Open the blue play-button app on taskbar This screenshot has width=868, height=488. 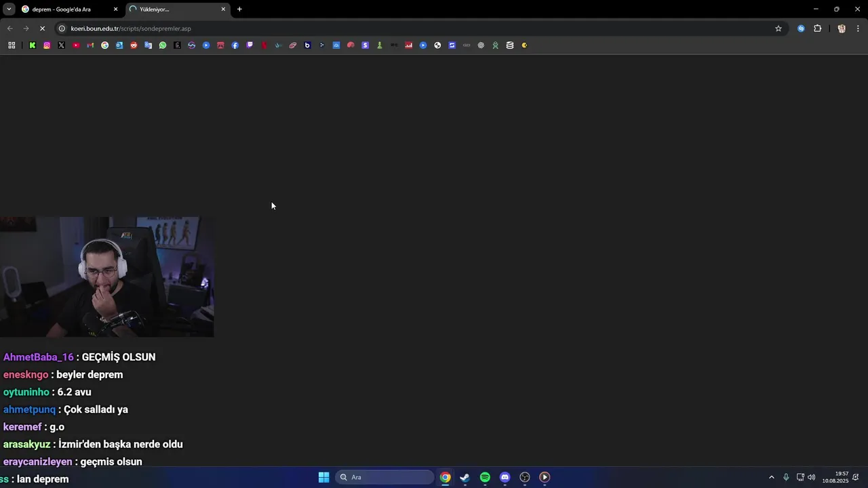[x=545, y=477]
